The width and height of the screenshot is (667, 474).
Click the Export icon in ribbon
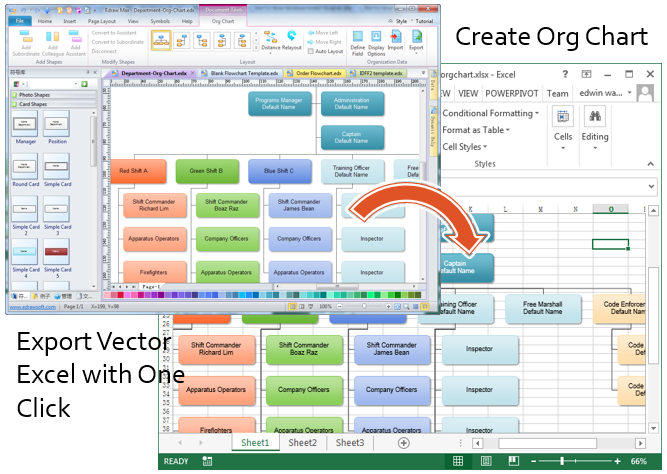tap(416, 36)
